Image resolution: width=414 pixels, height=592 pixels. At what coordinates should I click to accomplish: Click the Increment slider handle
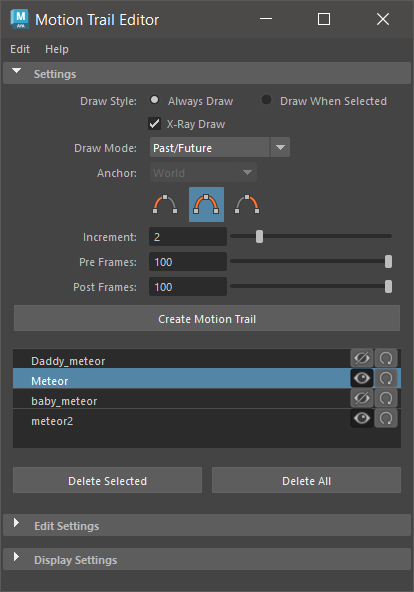click(259, 236)
